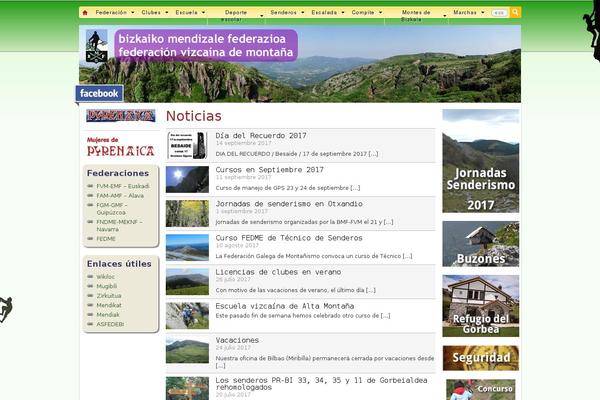600x400 pixels.
Task: Expand the Escuela menu arrow
Action: point(203,13)
